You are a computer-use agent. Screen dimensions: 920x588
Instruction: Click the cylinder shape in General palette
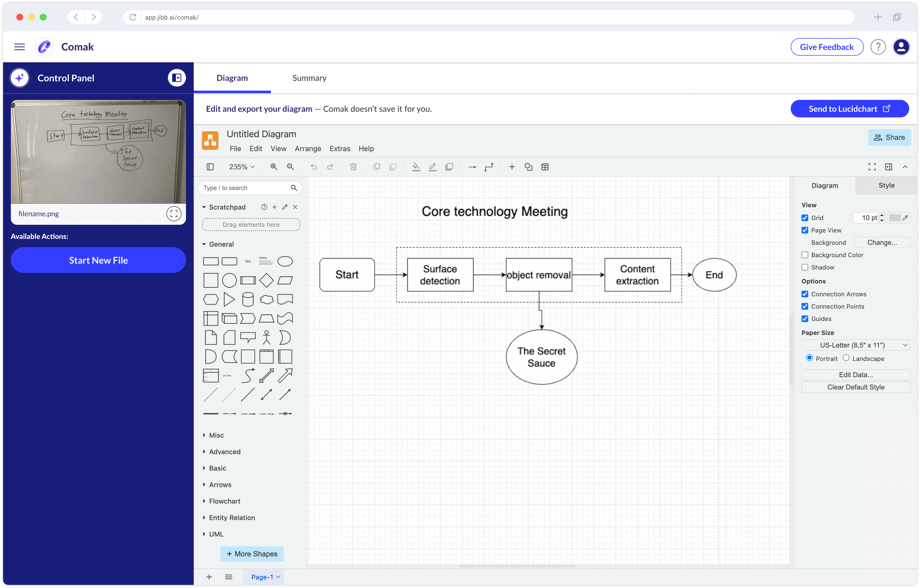248,299
